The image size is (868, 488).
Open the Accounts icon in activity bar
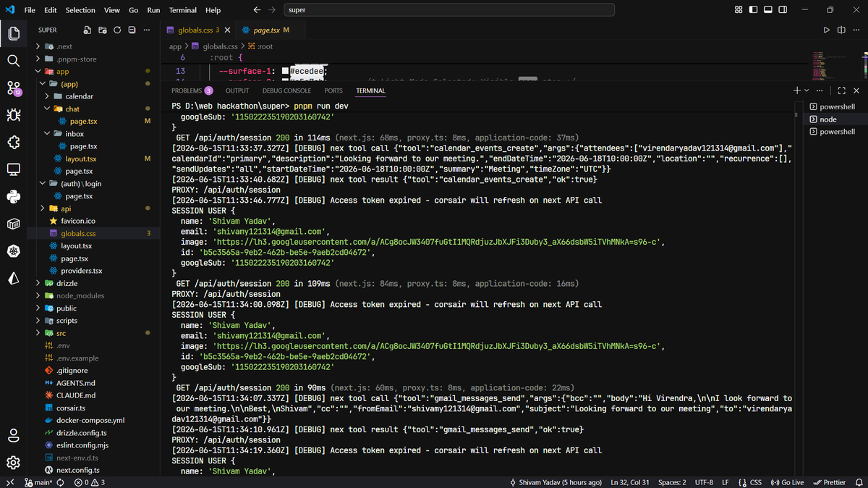[13, 435]
